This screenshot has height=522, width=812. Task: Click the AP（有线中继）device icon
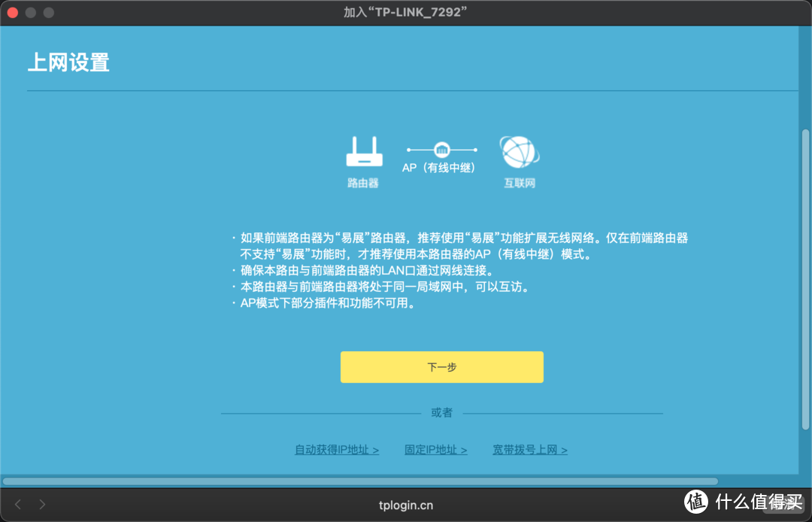pos(441,150)
